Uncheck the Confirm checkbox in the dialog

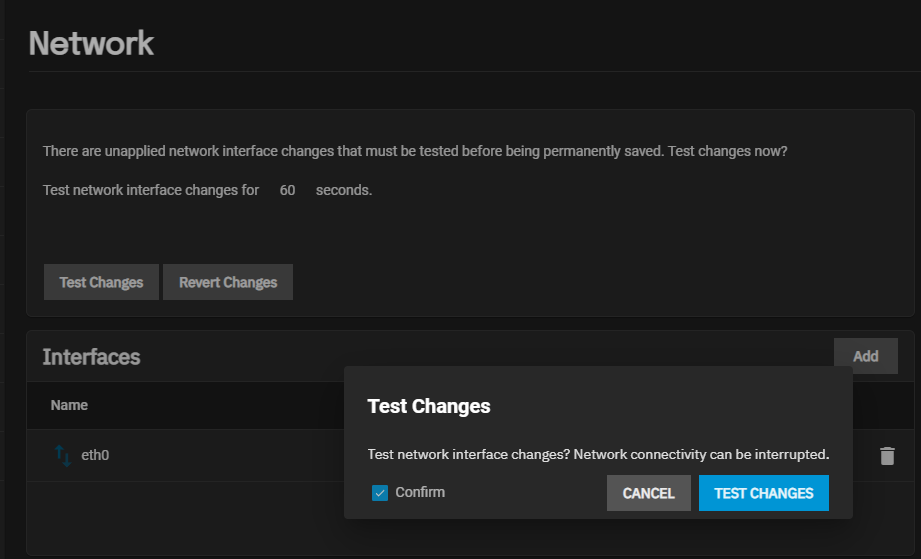coord(380,493)
